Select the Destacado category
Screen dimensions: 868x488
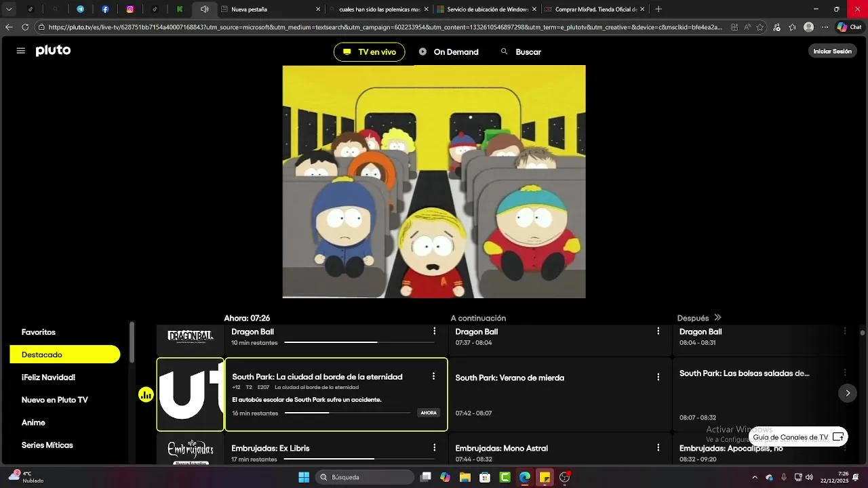(65, 354)
